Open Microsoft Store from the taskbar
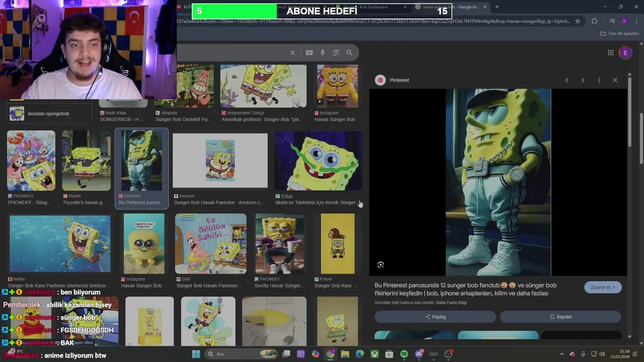Image resolution: width=644 pixels, height=362 pixels. pos(389,354)
